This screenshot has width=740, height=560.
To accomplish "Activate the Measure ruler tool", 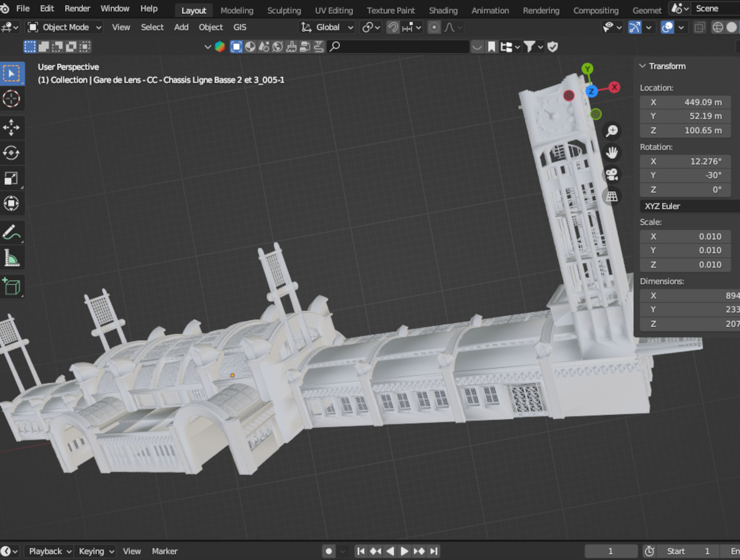I will pyautogui.click(x=11, y=258).
